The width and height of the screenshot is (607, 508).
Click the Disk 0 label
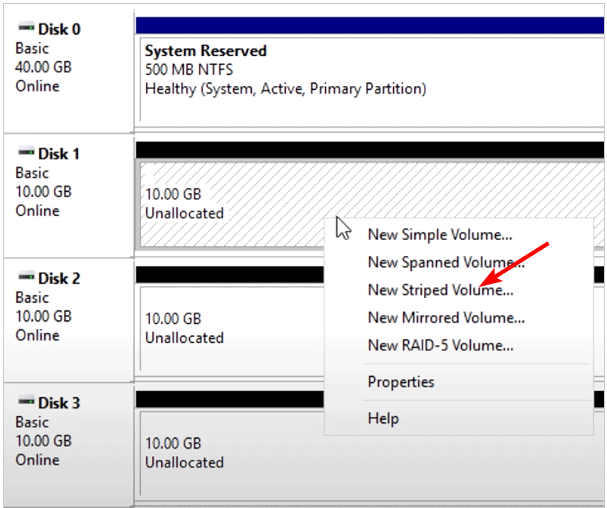[59, 29]
